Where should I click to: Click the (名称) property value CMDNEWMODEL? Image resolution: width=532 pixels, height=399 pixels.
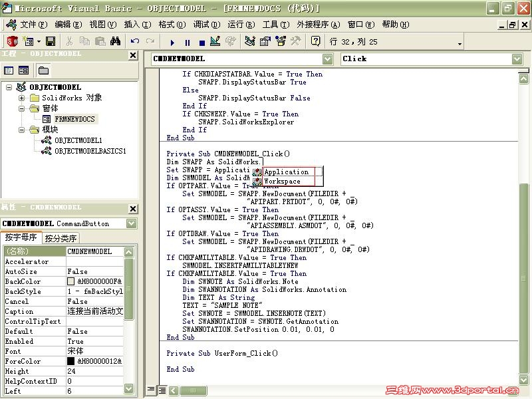pos(95,251)
